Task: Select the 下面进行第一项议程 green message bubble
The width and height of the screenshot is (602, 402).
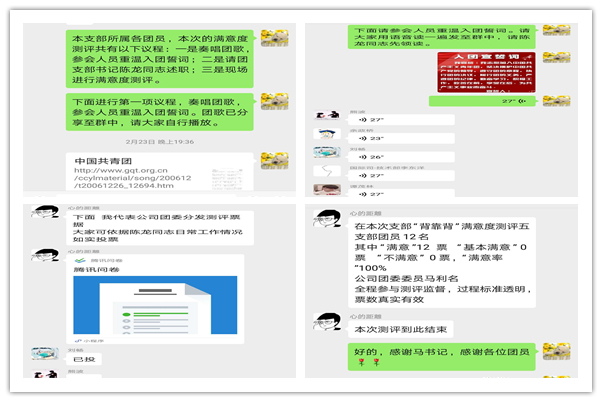Action: tap(160, 112)
